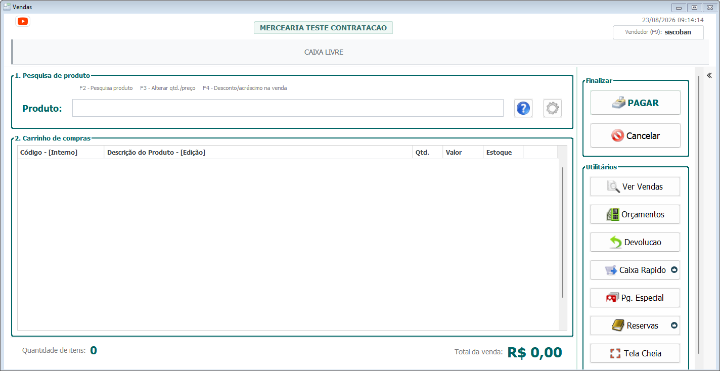Viewport: 720px width, 371px height.
Task: Open Pg. Especial payment button
Action: tap(635, 298)
